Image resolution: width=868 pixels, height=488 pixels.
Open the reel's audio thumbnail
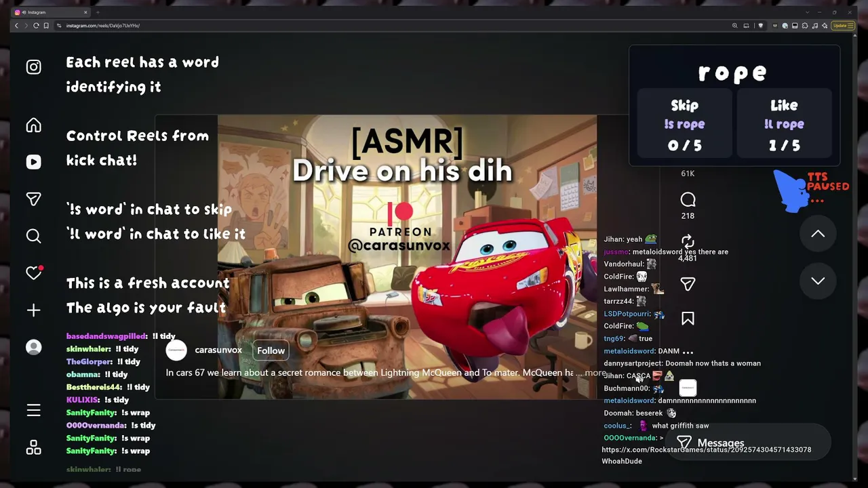[688, 388]
